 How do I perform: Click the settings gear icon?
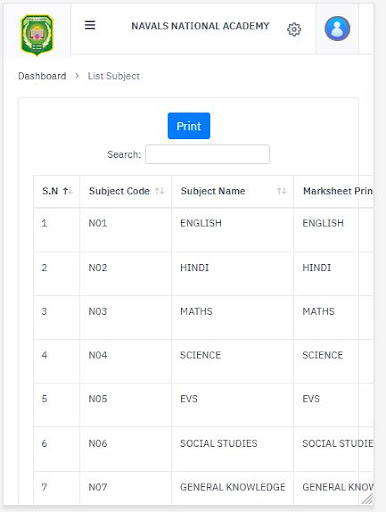click(294, 29)
